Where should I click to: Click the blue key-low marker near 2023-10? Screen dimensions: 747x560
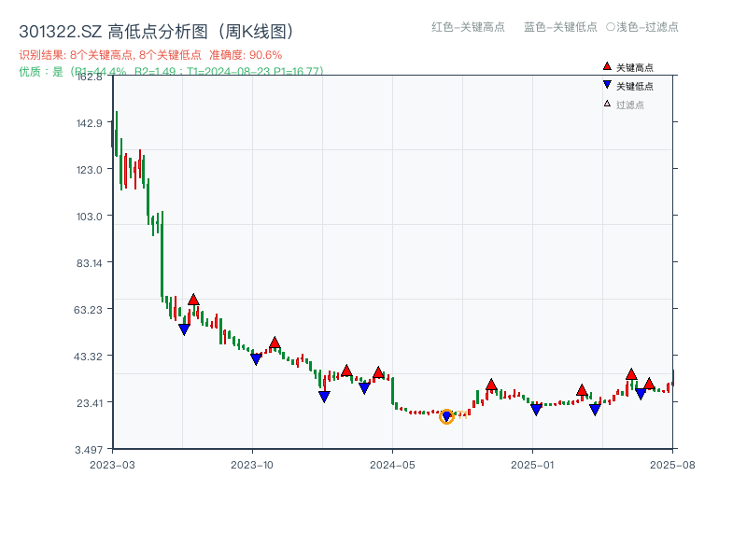[x=254, y=357]
